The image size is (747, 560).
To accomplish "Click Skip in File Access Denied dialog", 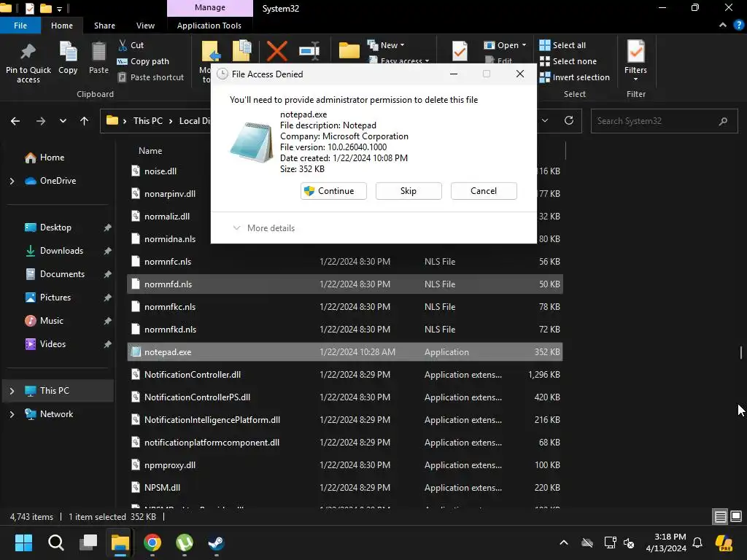I will click(409, 191).
